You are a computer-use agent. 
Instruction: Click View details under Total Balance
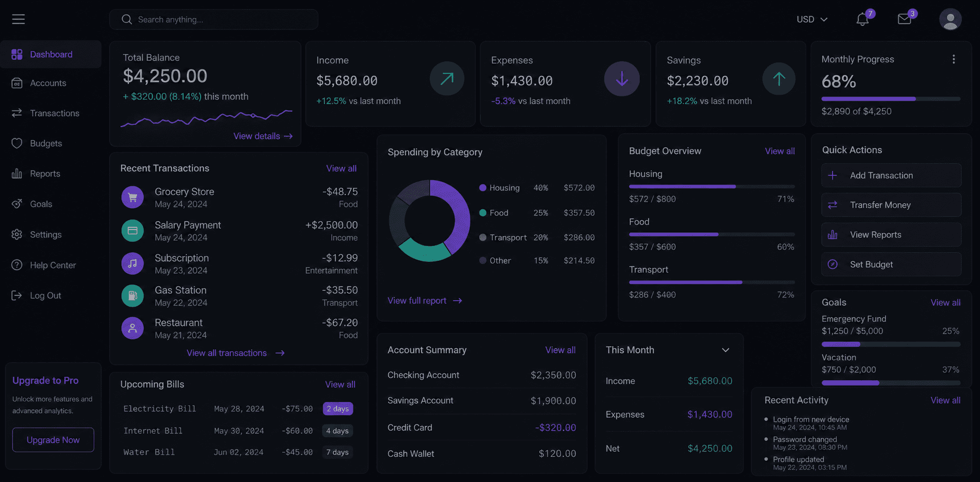(263, 136)
